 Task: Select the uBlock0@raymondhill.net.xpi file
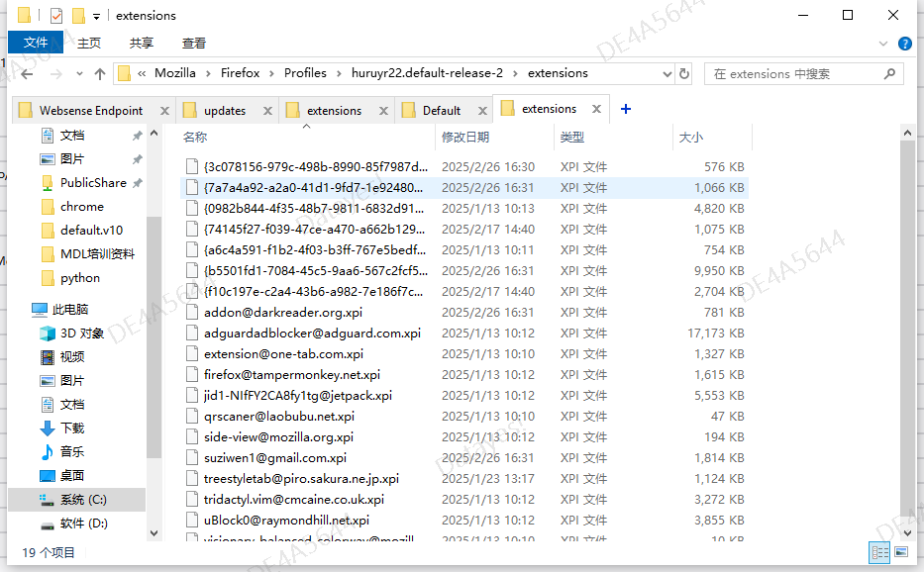pos(286,521)
